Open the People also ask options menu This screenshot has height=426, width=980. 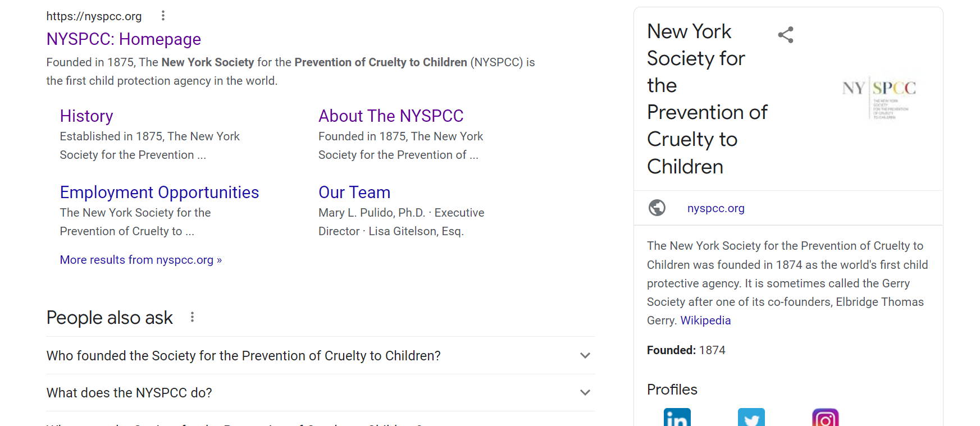pos(192,317)
